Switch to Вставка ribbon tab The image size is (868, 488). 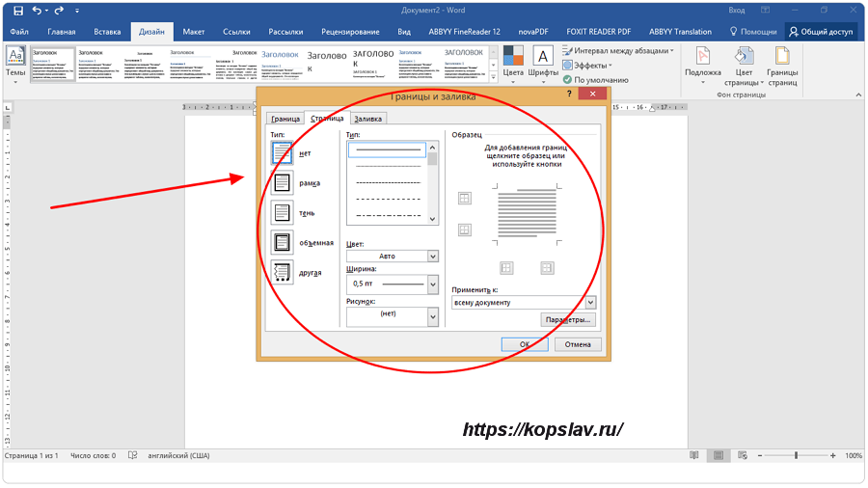point(107,32)
